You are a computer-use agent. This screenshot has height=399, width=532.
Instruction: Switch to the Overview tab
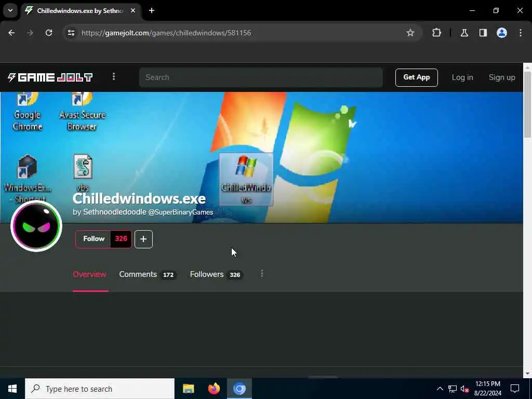point(89,274)
